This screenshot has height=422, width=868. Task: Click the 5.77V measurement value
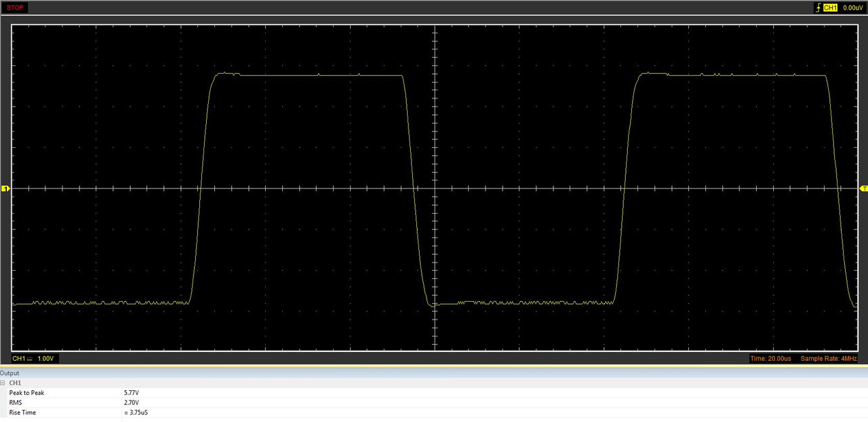132,393
